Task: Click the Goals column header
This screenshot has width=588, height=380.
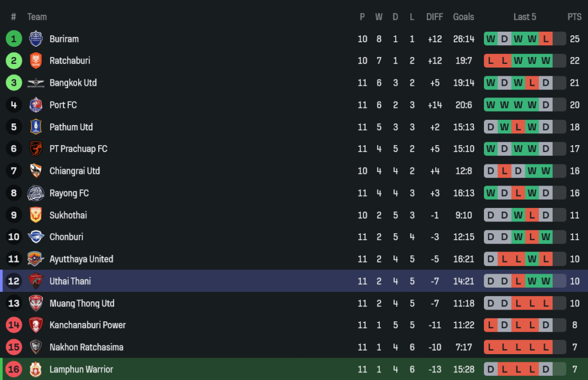Action: [x=463, y=17]
